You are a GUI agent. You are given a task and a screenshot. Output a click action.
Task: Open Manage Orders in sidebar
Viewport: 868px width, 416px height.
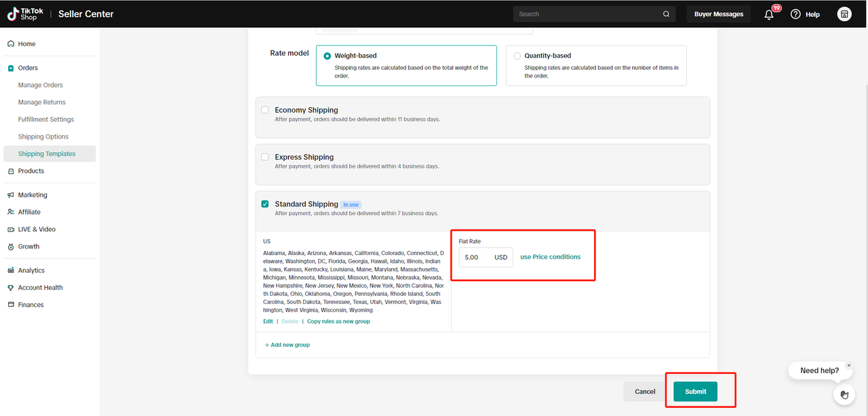(41, 85)
